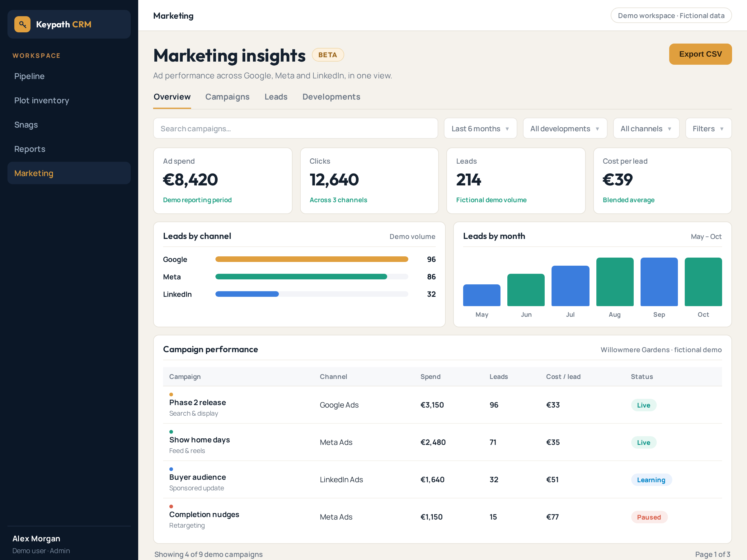This screenshot has height=560, width=747.
Task: Switch to the Developments tab
Action: [331, 97]
